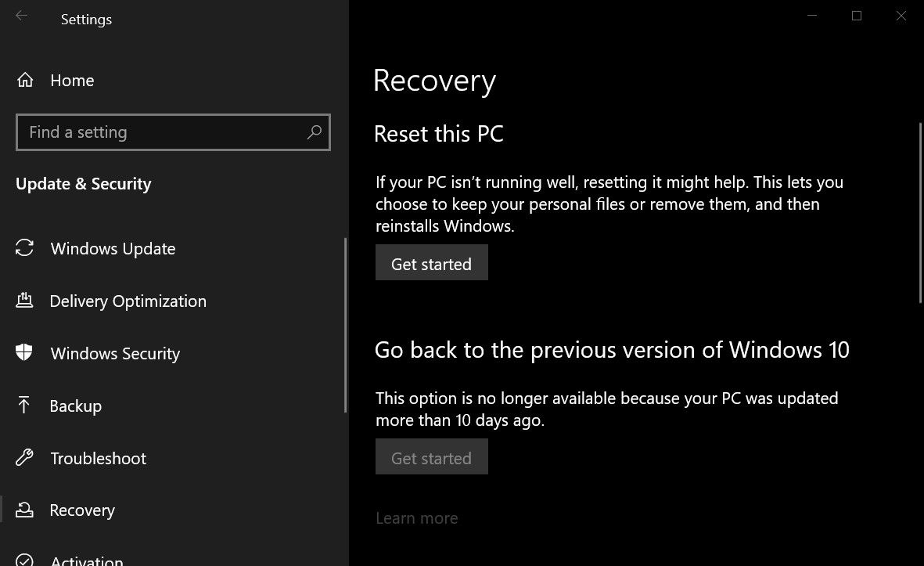This screenshot has width=924, height=566.
Task: Click the disabled Get started button
Action: [431, 456]
